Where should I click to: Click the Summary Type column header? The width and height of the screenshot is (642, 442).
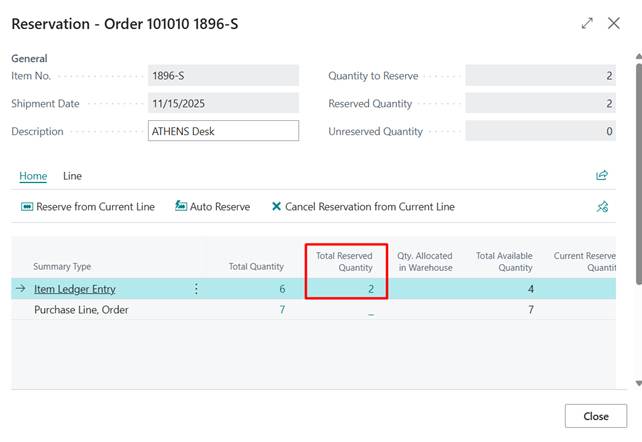pos(62,267)
